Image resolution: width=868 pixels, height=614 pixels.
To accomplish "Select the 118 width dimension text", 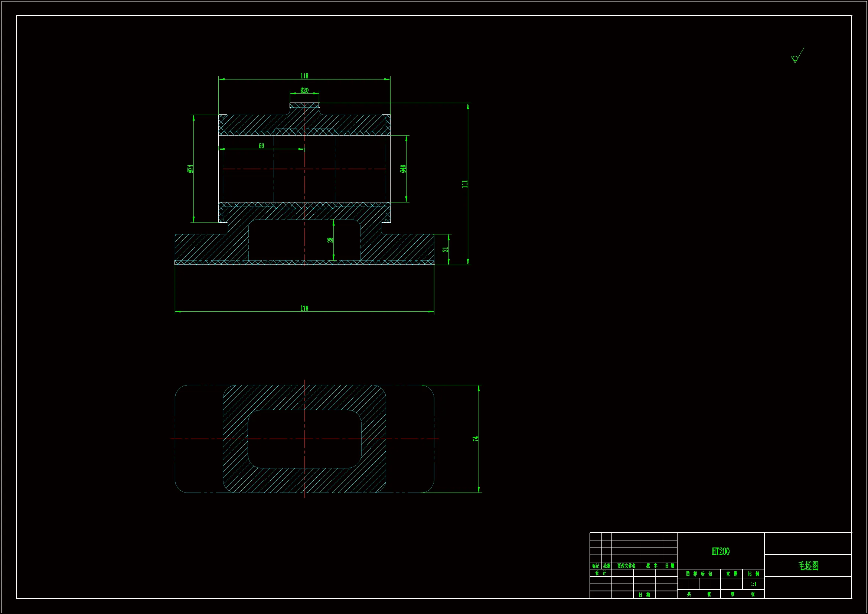I will tap(304, 76).
